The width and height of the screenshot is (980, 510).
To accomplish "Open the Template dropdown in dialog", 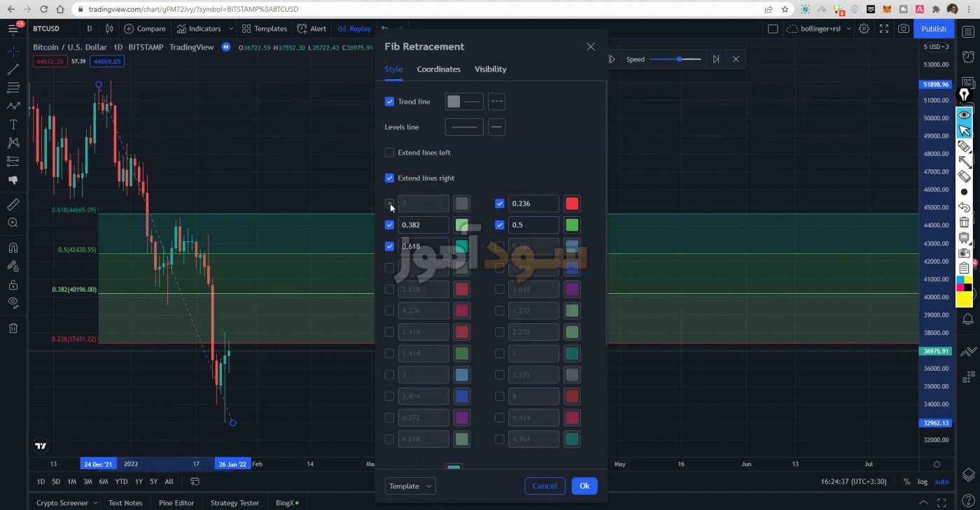I will pyautogui.click(x=410, y=486).
